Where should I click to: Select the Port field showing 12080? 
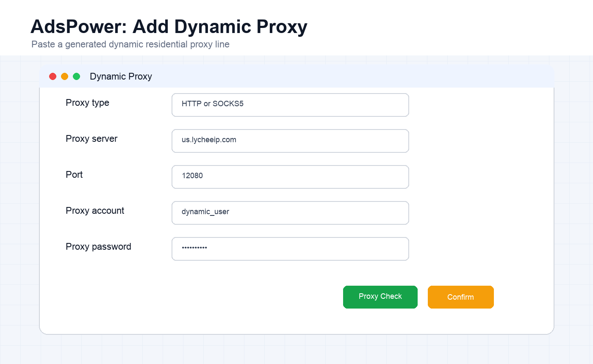pos(290,177)
